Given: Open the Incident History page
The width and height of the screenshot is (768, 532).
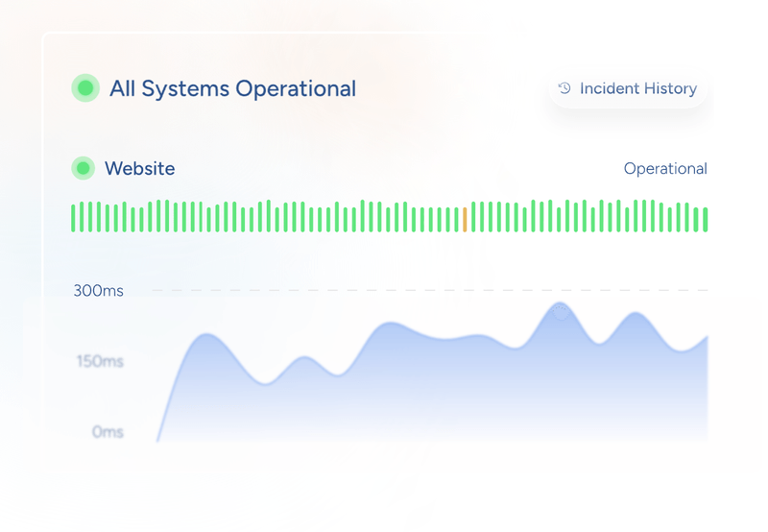Looking at the screenshot, I should (x=628, y=88).
